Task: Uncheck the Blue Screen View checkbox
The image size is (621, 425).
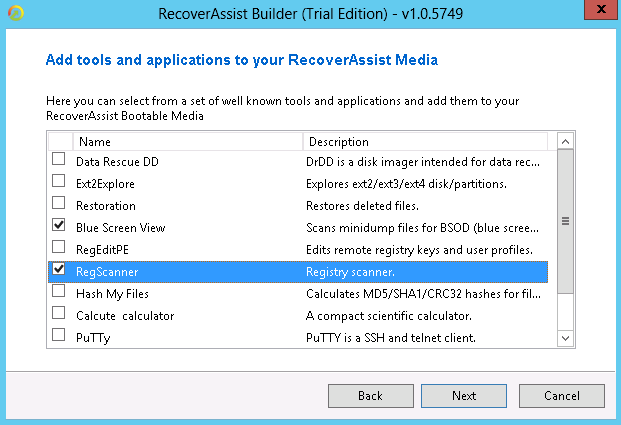Action: 59,226
